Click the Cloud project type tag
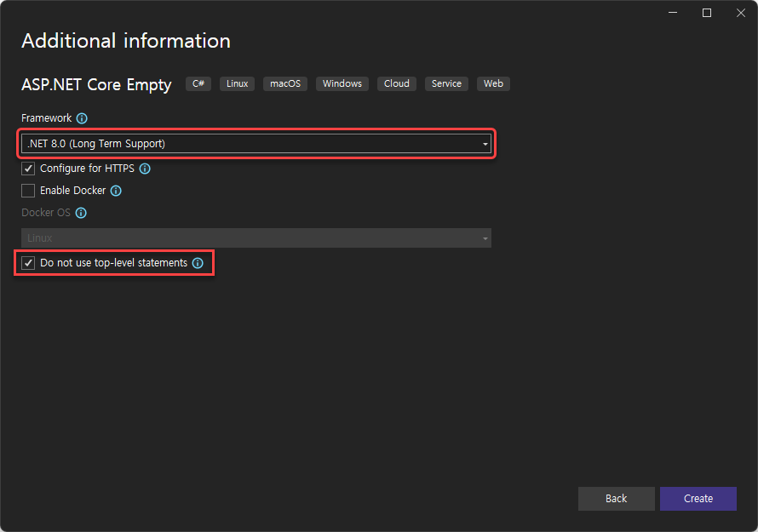 pos(396,83)
